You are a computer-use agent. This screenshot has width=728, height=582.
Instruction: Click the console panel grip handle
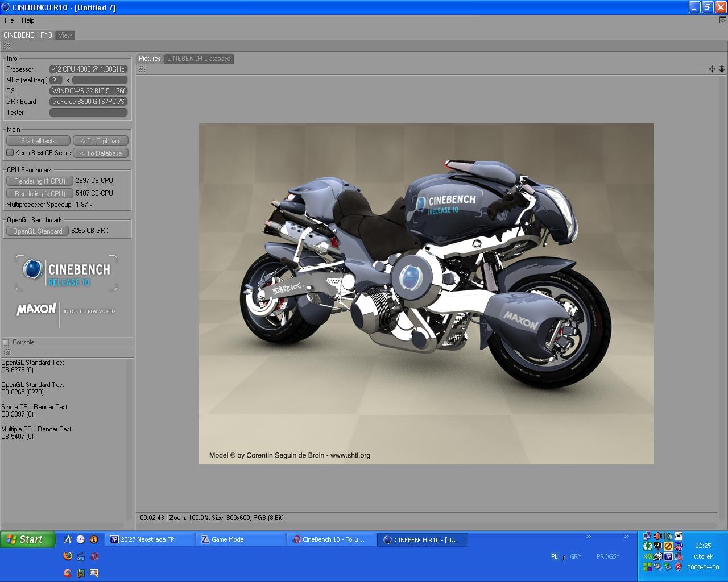click(x=7, y=352)
